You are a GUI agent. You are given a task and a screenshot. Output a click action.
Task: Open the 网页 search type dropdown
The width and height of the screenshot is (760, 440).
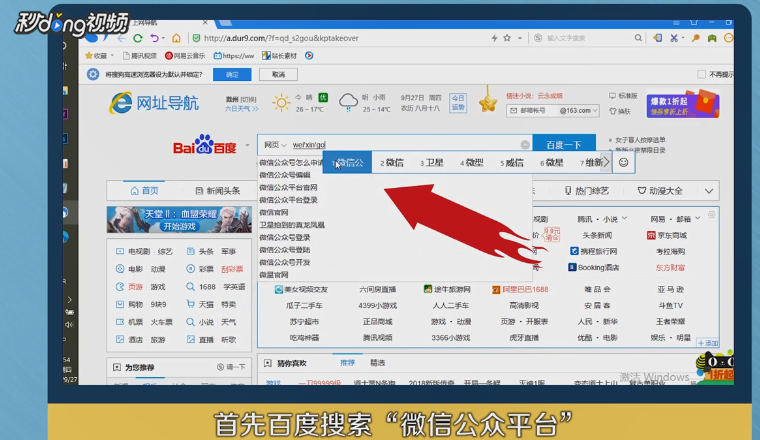click(x=275, y=145)
